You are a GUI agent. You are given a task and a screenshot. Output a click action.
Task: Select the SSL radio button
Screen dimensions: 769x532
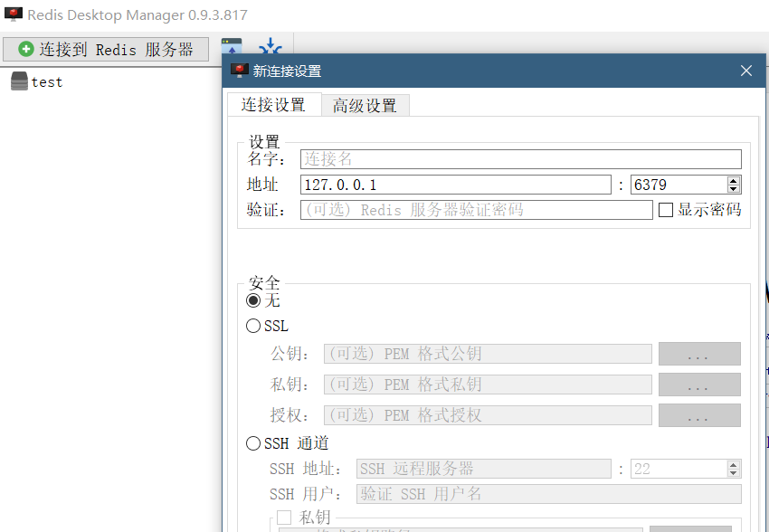coord(253,326)
